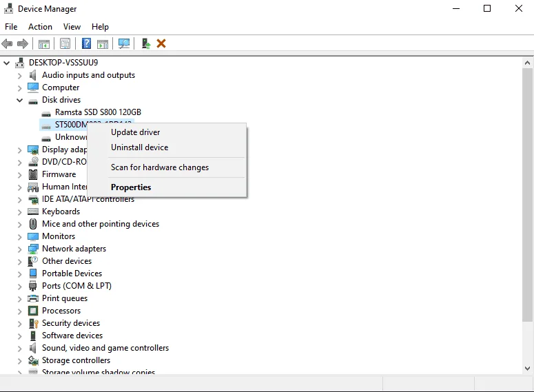Click Show/Hide Action Pane toolbar icon

103,43
